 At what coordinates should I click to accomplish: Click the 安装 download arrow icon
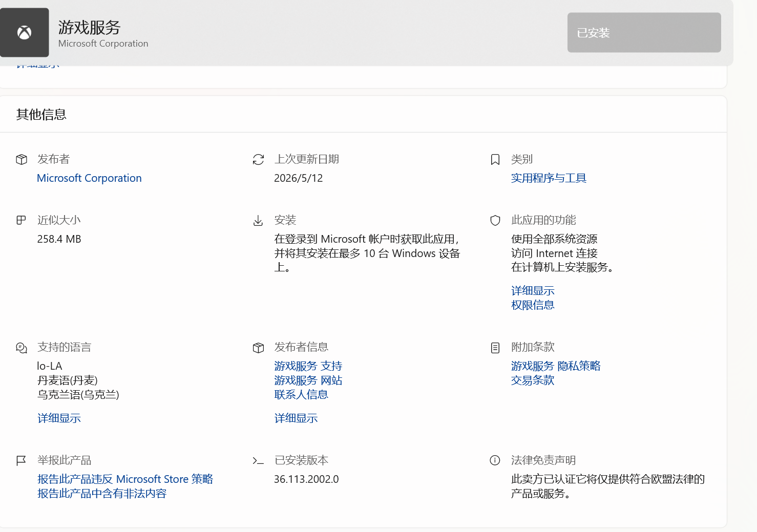[258, 221]
